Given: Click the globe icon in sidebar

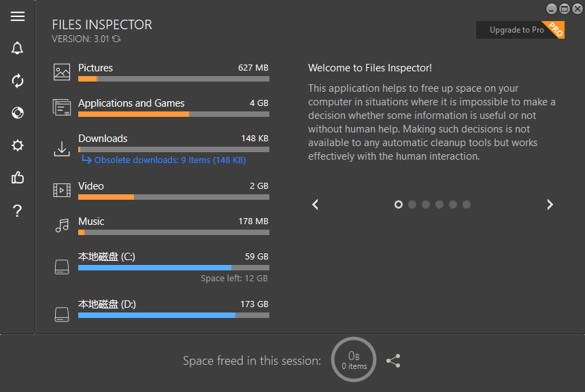Looking at the screenshot, I should pyautogui.click(x=18, y=113).
